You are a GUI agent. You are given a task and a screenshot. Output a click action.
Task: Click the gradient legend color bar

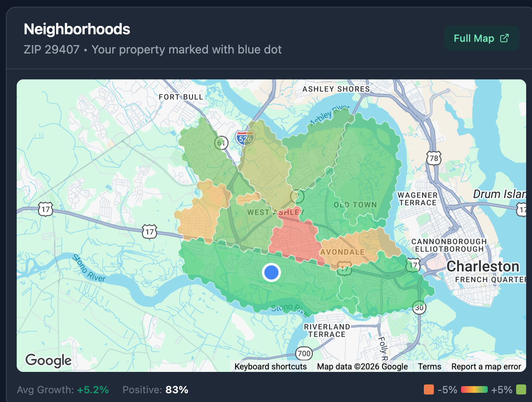tap(474, 389)
